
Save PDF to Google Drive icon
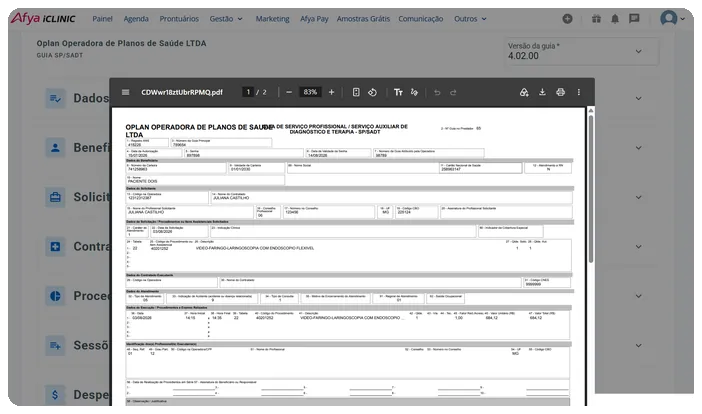(524, 92)
